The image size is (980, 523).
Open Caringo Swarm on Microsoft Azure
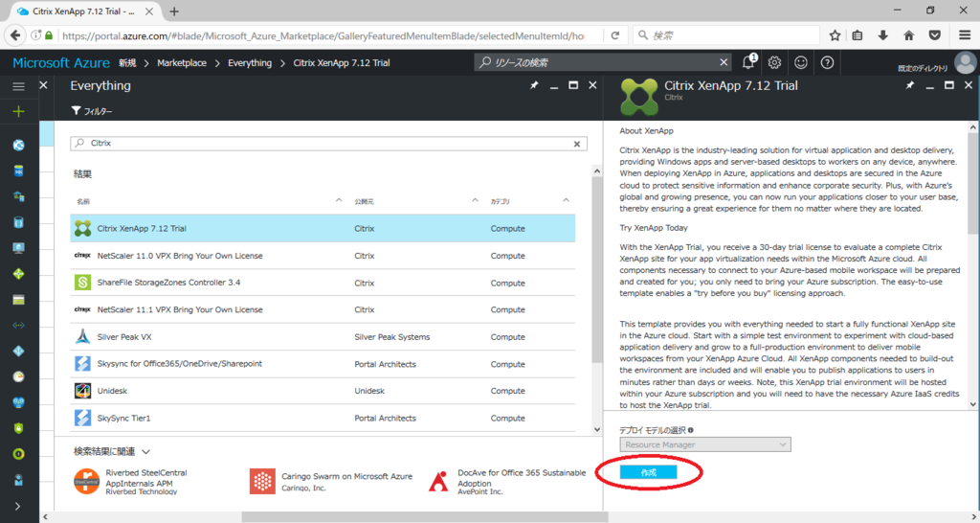[x=331, y=481]
